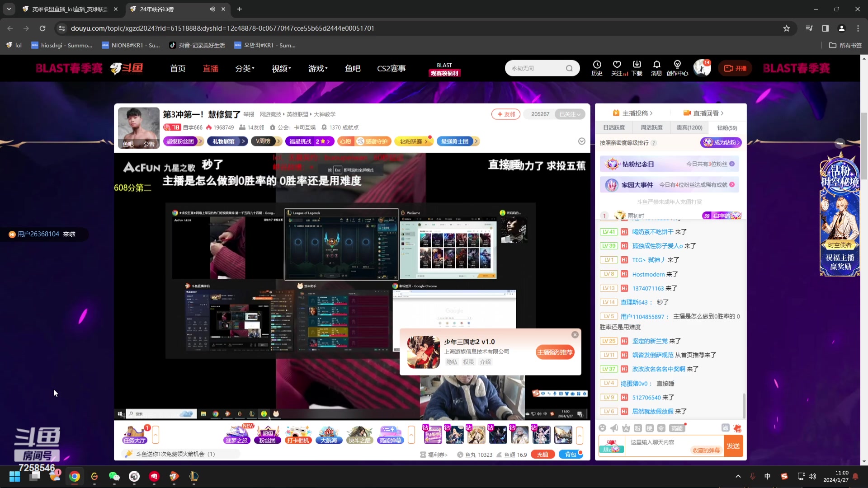The image size is (868, 488).
Task: Collapse the streamer info circle chevron
Action: (582, 141)
